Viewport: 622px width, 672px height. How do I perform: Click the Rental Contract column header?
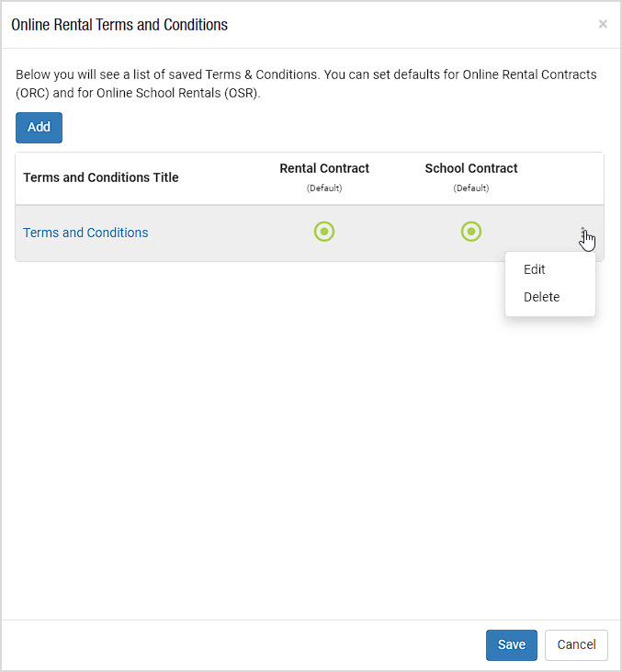tap(324, 168)
